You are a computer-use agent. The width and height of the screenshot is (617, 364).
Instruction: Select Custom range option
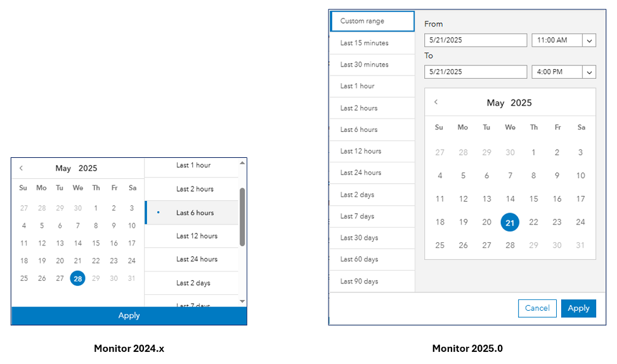click(372, 21)
